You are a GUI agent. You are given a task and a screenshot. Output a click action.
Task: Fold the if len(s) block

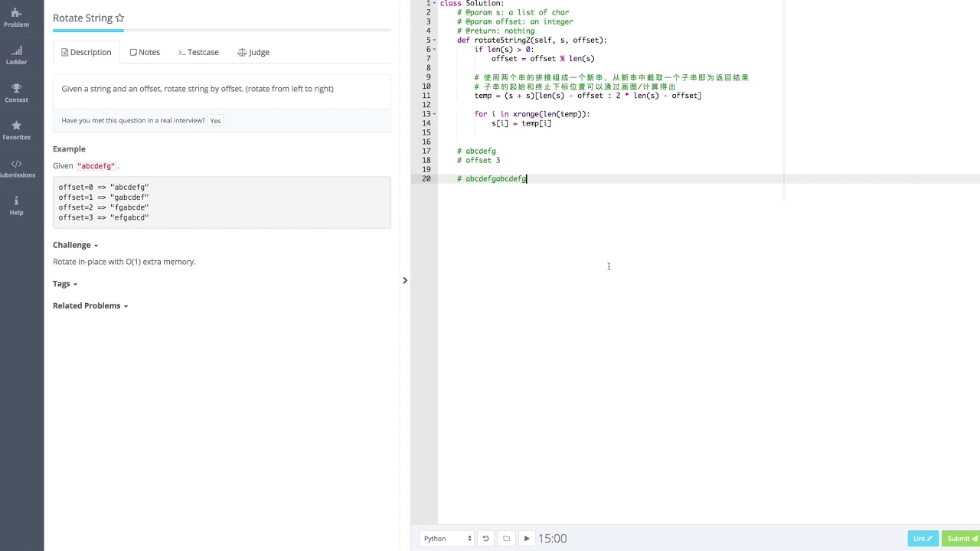point(436,49)
